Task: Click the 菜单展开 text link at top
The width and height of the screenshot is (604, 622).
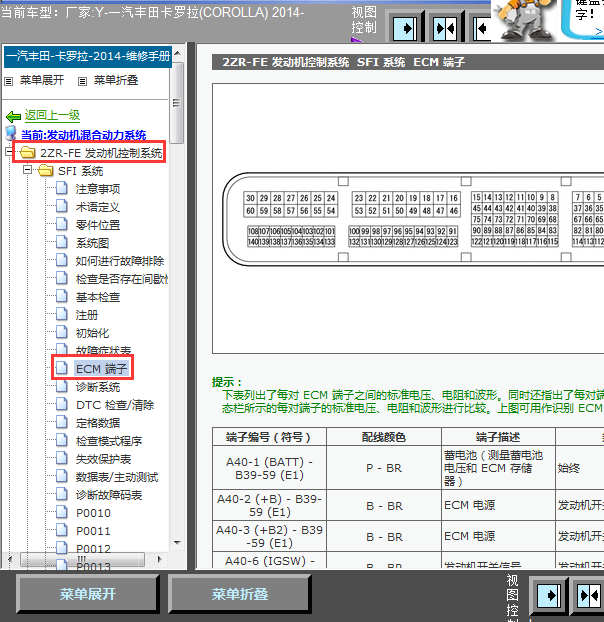Action: [x=42, y=81]
